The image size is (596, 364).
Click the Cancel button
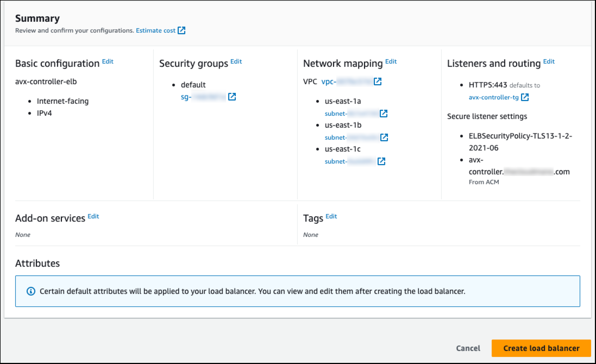468,348
